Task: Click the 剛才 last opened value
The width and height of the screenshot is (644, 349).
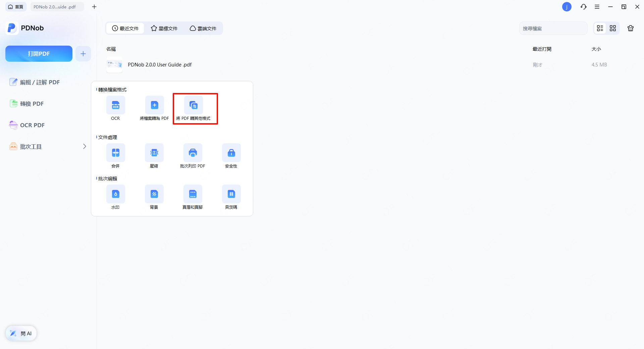Action: [x=538, y=65]
